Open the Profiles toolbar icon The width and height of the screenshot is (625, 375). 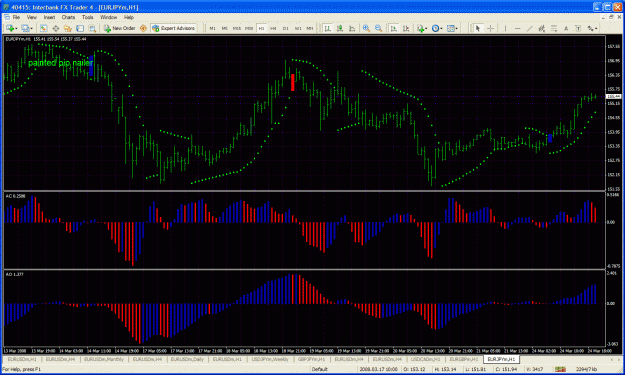click(x=26, y=28)
